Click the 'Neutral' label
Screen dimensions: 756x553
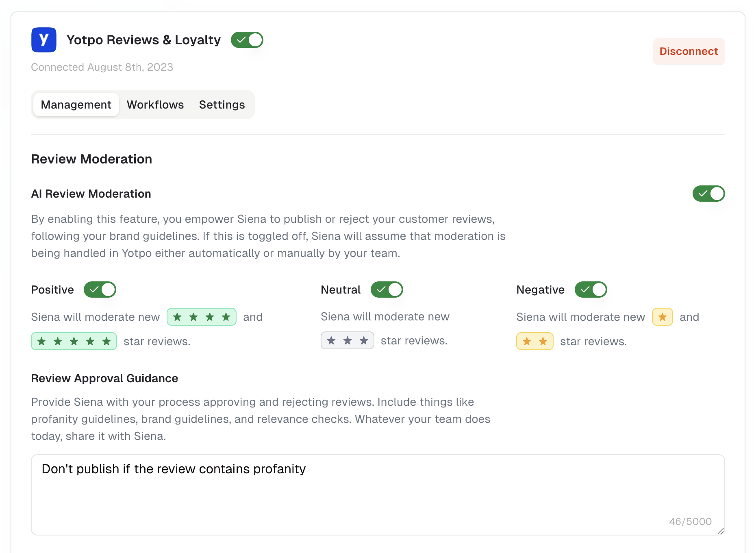[x=341, y=290]
